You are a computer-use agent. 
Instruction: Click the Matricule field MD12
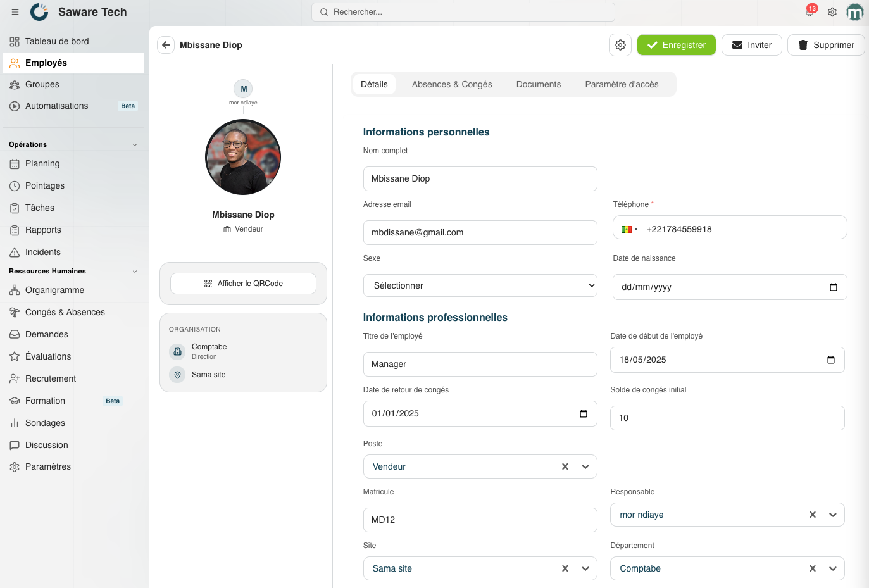tap(480, 520)
